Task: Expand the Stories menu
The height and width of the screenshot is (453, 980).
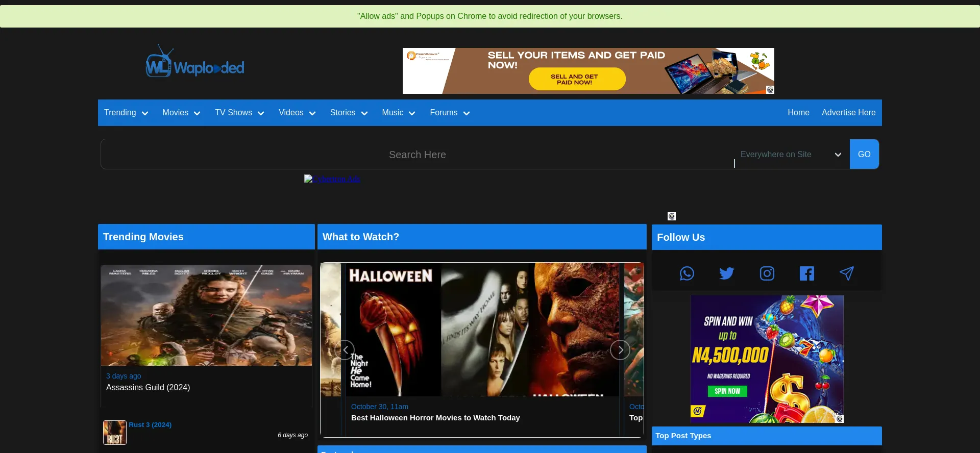Action: click(349, 113)
